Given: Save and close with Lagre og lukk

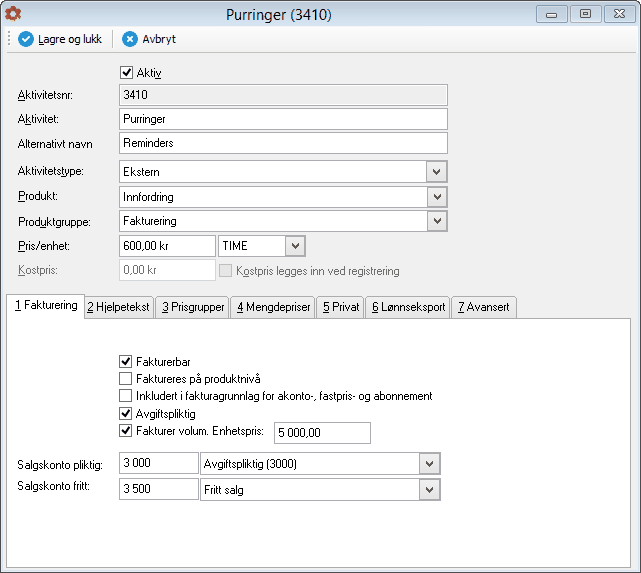Looking at the screenshot, I should coord(60,39).
